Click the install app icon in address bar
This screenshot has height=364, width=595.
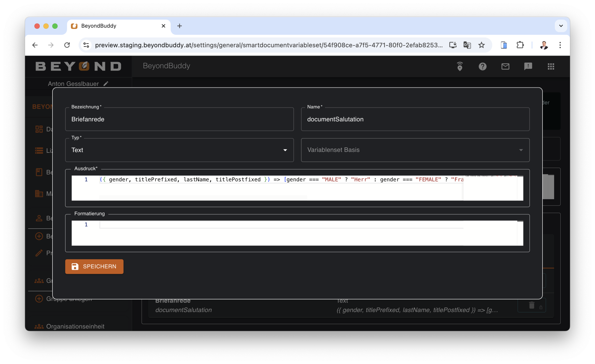453,45
